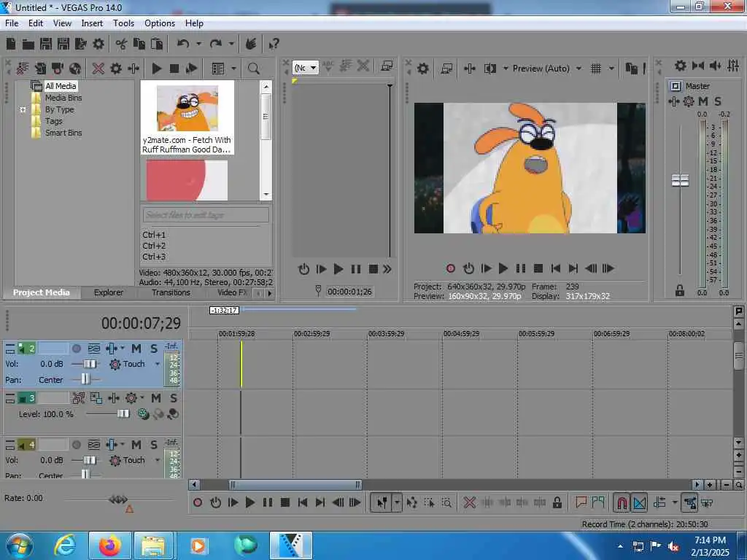This screenshot has width=747, height=560.
Task: Click the red X Remove media icon
Action: [98, 69]
